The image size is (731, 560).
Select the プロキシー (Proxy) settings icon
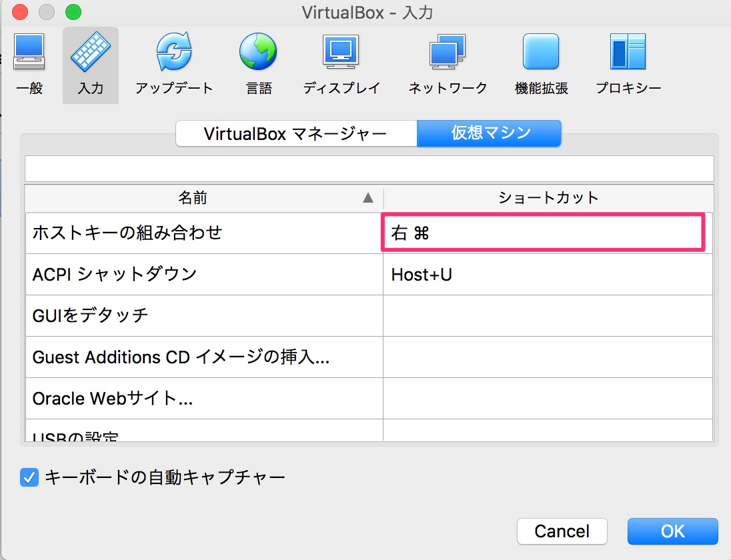(x=627, y=63)
